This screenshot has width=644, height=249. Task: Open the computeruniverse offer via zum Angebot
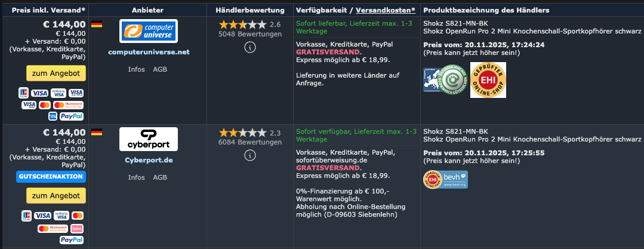tap(56, 73)
